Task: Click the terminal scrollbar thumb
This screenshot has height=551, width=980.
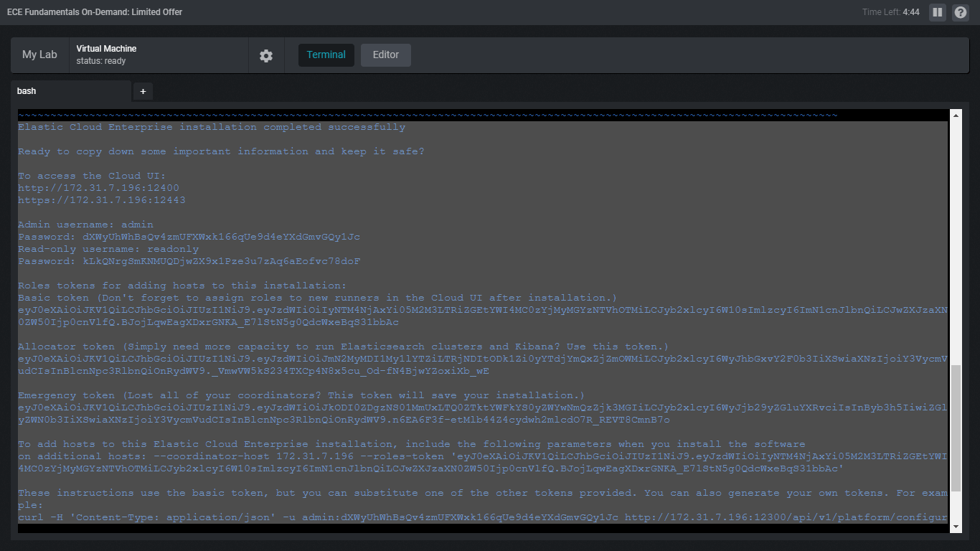Action: point(955,427)
